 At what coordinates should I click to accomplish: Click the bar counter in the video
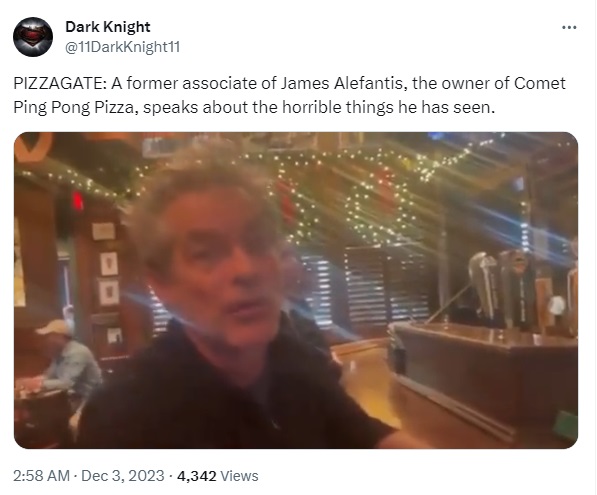click(485, 375)
